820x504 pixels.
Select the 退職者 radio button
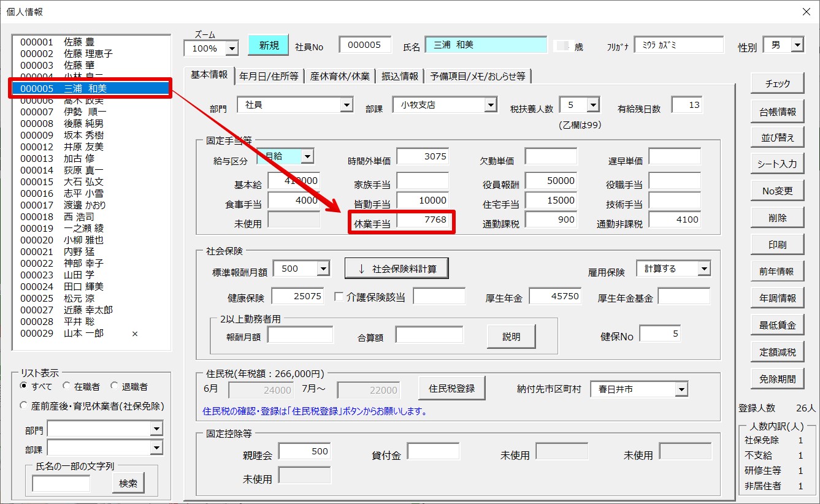(115, 386)
